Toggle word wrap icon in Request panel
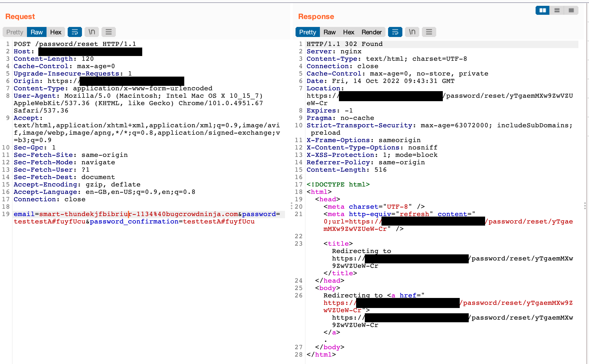 click(x=75, y=32)
